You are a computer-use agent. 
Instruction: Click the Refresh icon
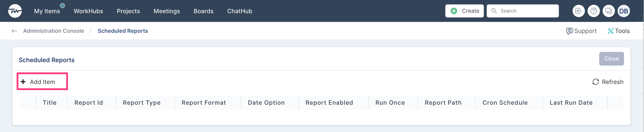click(x=596, y=82)
